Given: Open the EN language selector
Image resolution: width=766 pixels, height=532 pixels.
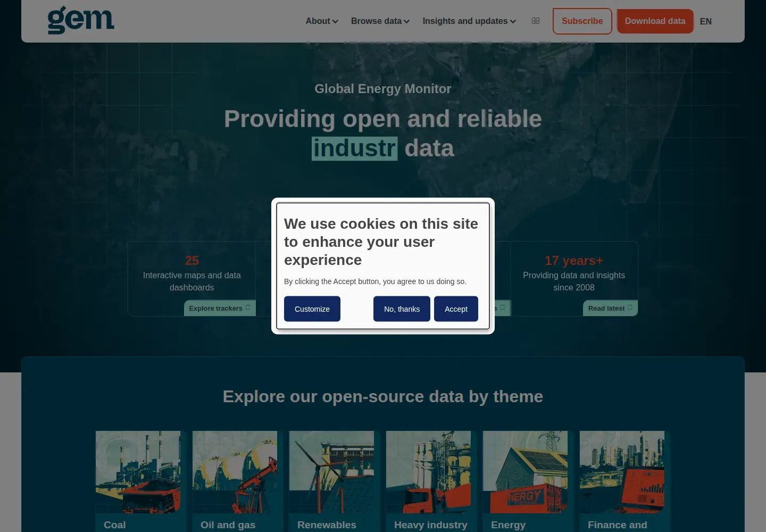Looking at the screenshot, I should click(706, 22).
